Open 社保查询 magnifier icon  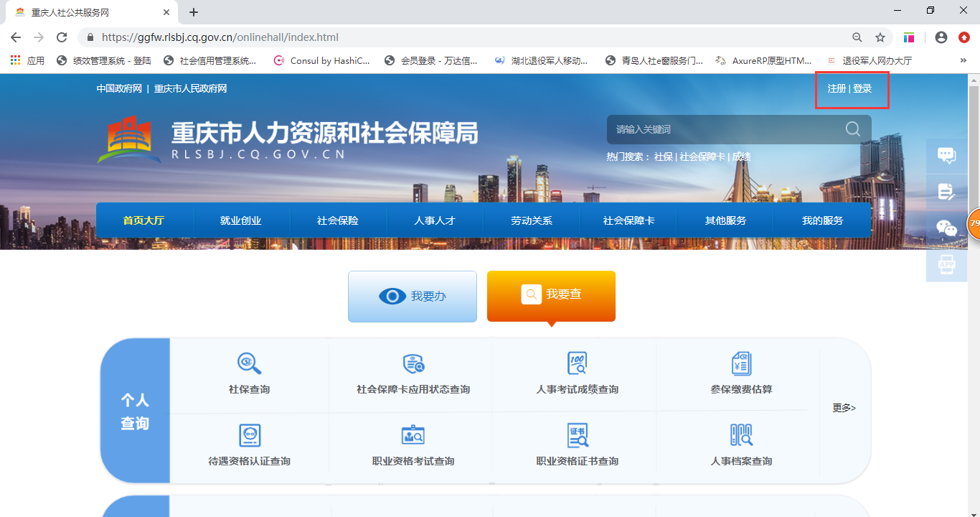(249, 363)
